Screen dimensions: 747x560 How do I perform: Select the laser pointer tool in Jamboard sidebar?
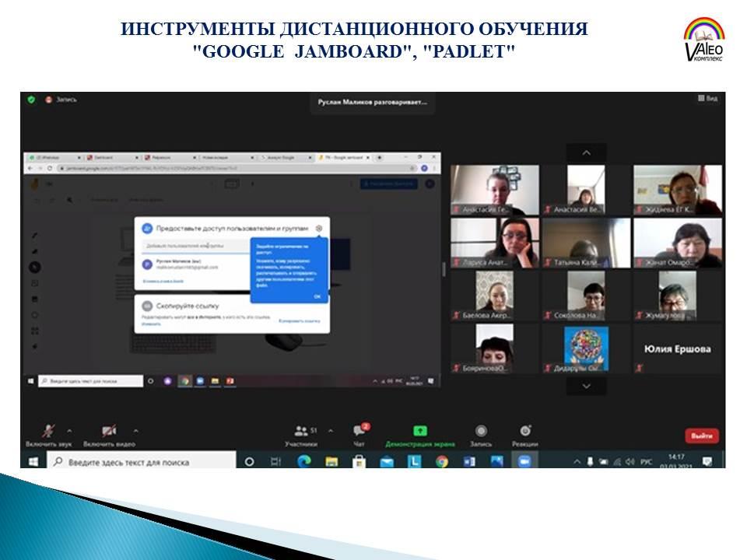35,346
